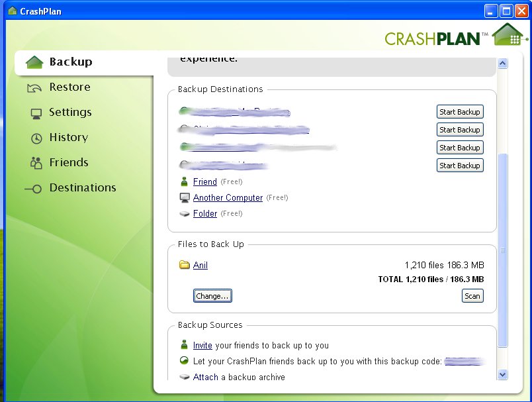
Task: Click the Friend destination link
Action: point(205,181)
